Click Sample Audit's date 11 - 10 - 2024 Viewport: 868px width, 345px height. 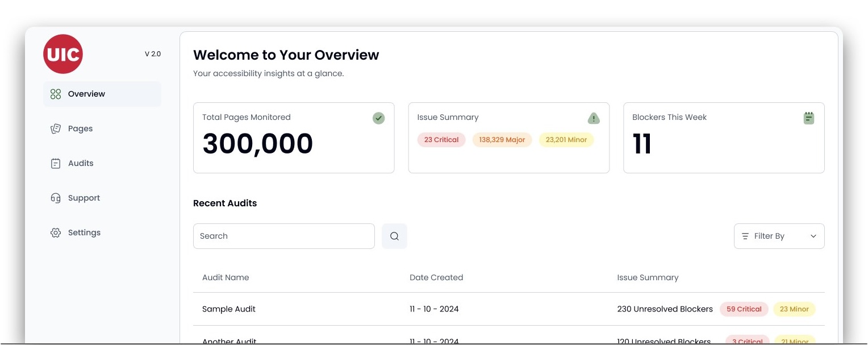434,310
